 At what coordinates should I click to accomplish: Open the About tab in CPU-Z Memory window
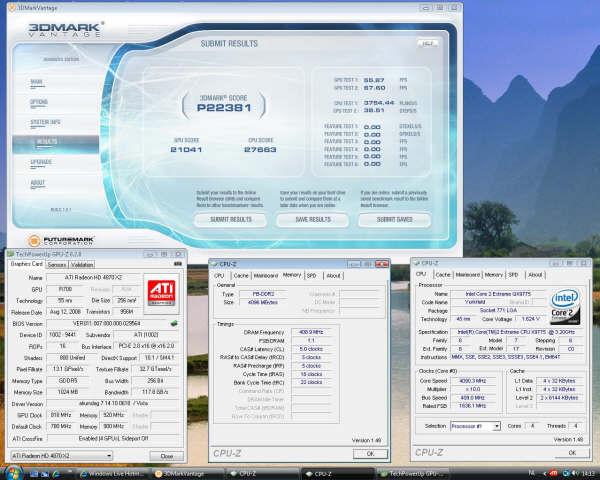pos(333,276)
